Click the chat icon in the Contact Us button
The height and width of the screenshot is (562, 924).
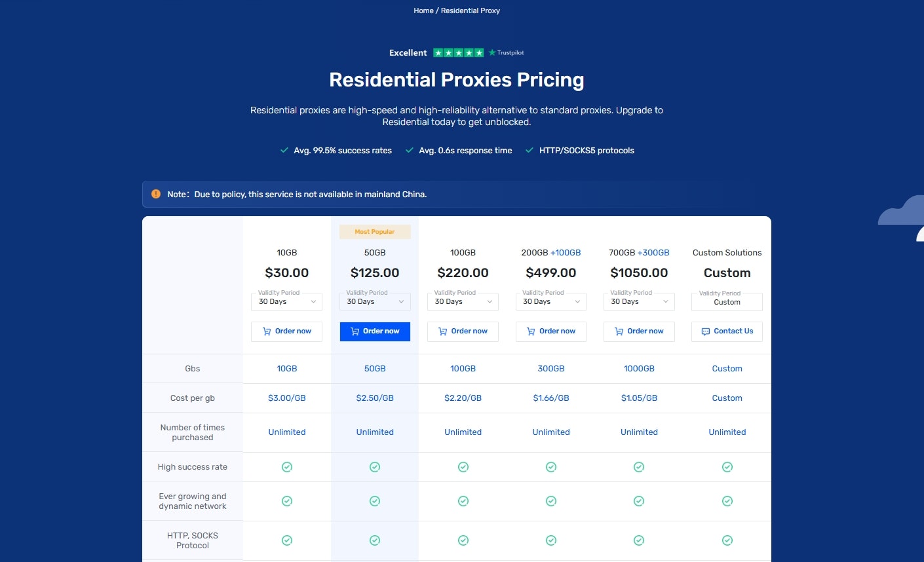point(706,331)
